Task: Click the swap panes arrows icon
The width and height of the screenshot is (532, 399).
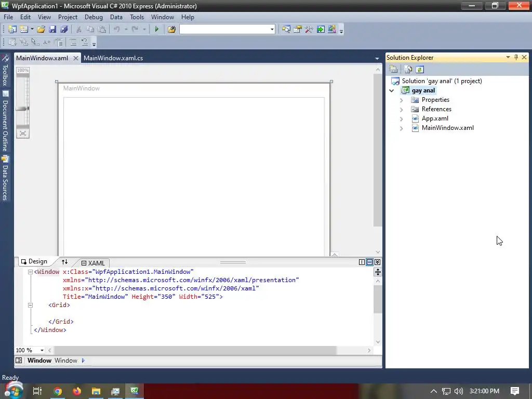Action: (x=64, y=262)
